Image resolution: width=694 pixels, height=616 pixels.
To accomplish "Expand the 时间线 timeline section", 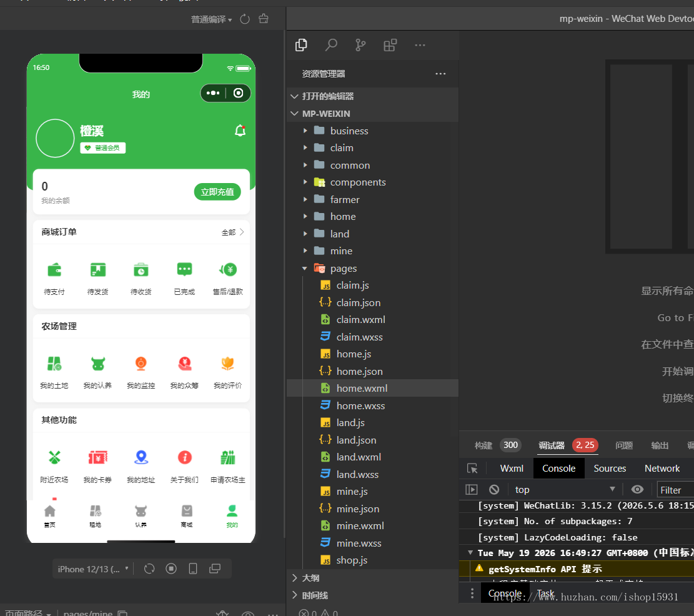I will coord(373,595).
